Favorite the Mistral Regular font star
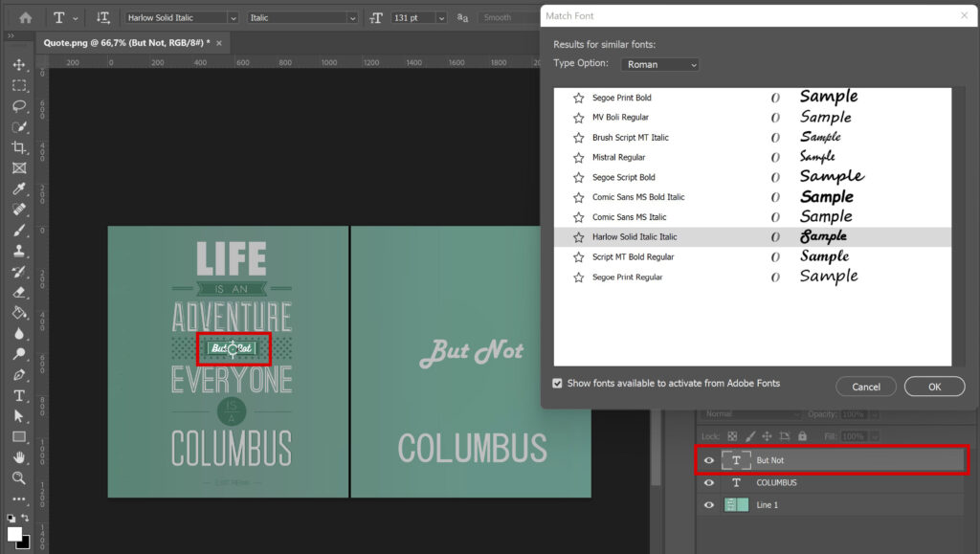 578,157
